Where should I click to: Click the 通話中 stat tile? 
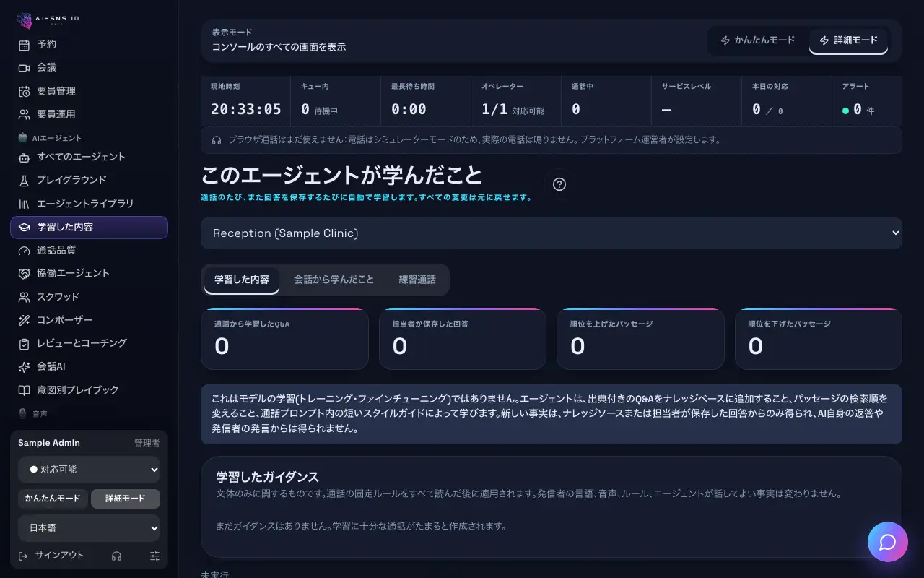coord(606,101)
